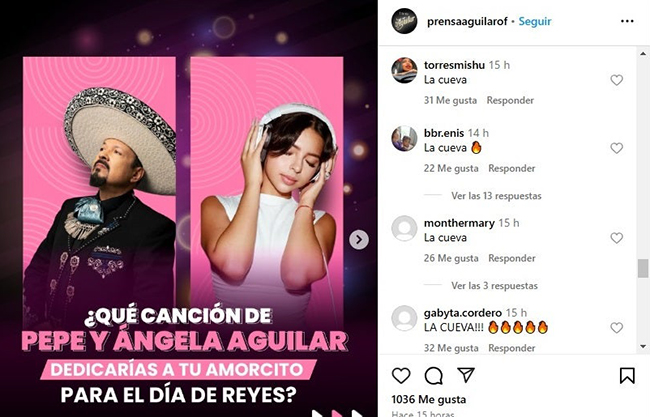Open the three-dot more options menu
The image size is (650, 417).
(x=627, y=21)
